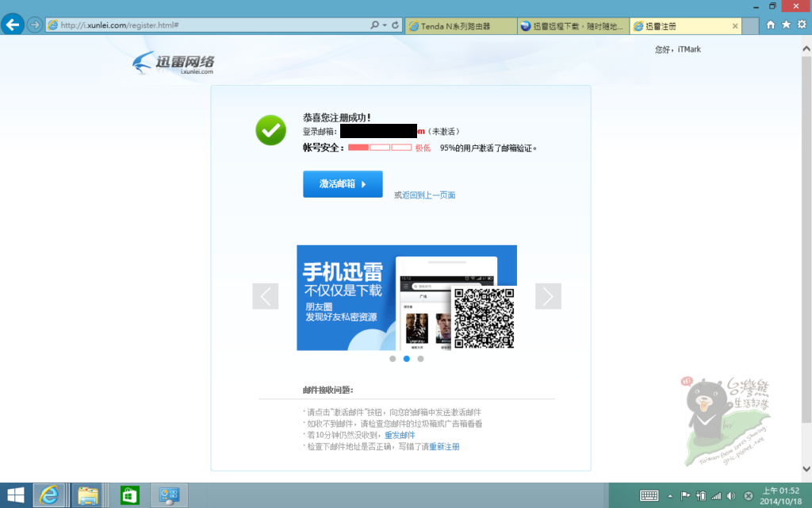The height and width of the screenshot is (508, 812).
Task: Click the 未激活 status text
Action: click(443, 132)
